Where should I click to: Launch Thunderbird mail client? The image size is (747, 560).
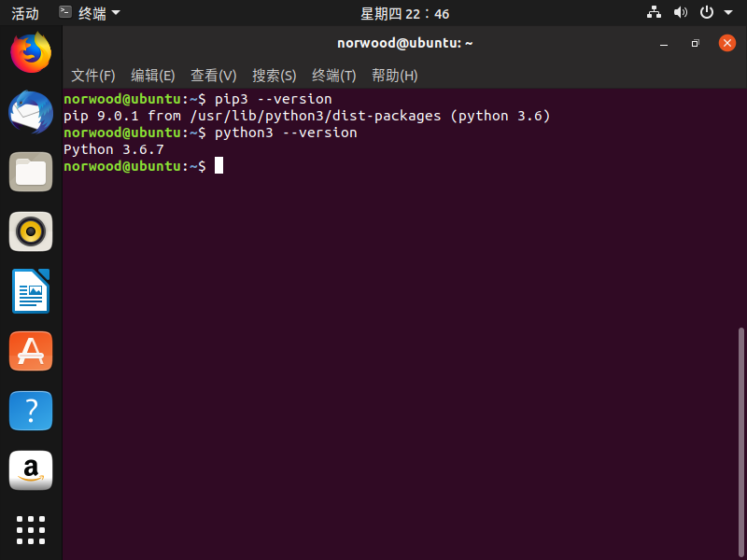(31, 112)
